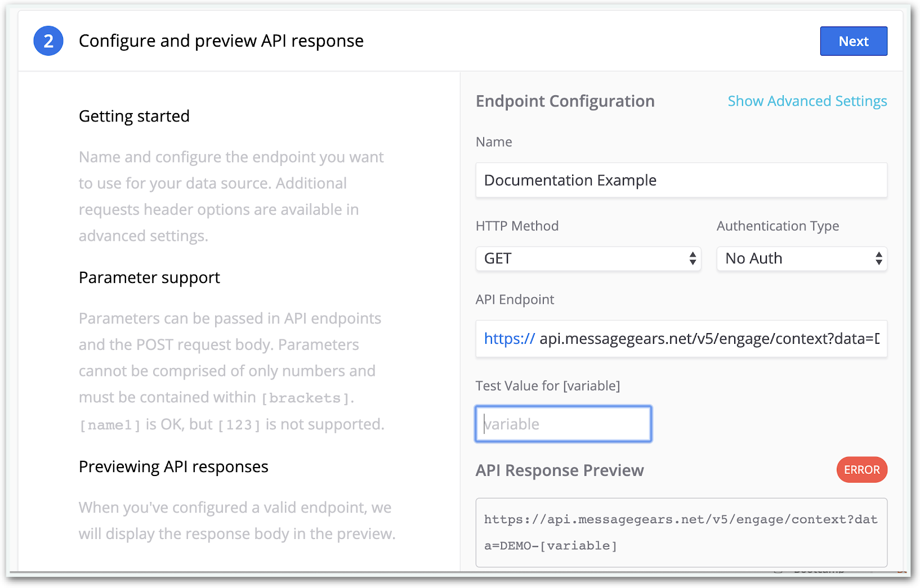The width and height of the screenshot is (920, 588).
Task: Click the Parameter support section heading
Action: click(x=149, y=277)
